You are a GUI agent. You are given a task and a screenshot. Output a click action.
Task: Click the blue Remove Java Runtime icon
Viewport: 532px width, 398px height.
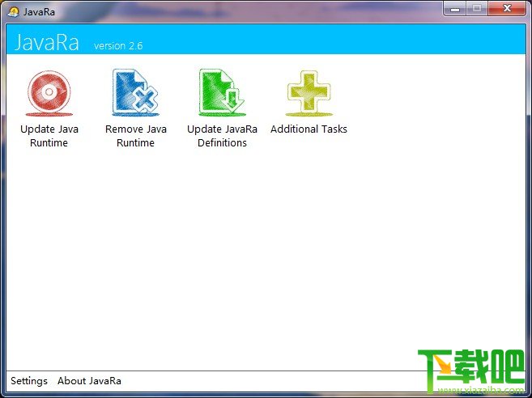coord(136,92)
